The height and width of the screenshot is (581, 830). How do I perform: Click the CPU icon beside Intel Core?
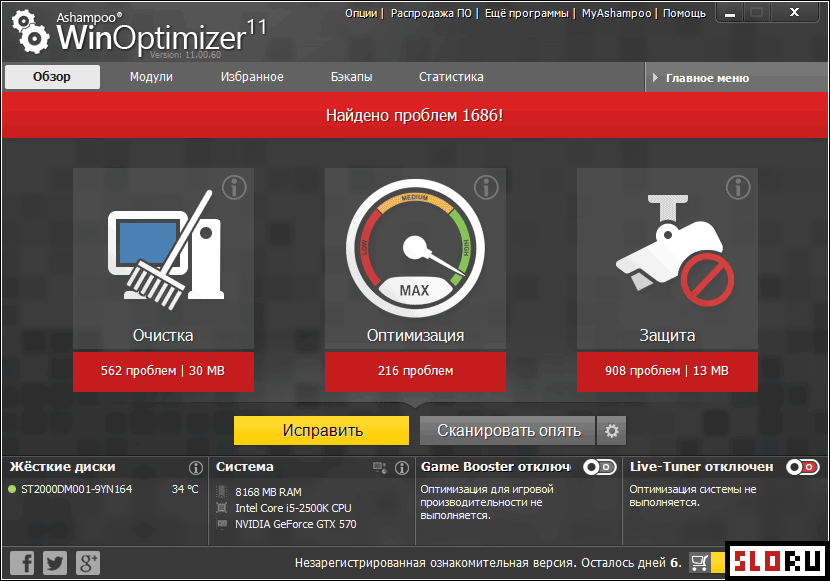(x=222, y=508)
